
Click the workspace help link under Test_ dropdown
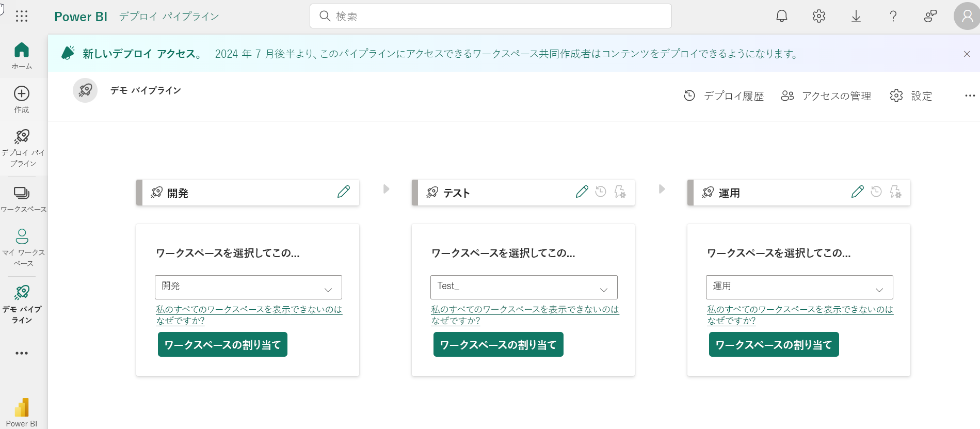525,314
